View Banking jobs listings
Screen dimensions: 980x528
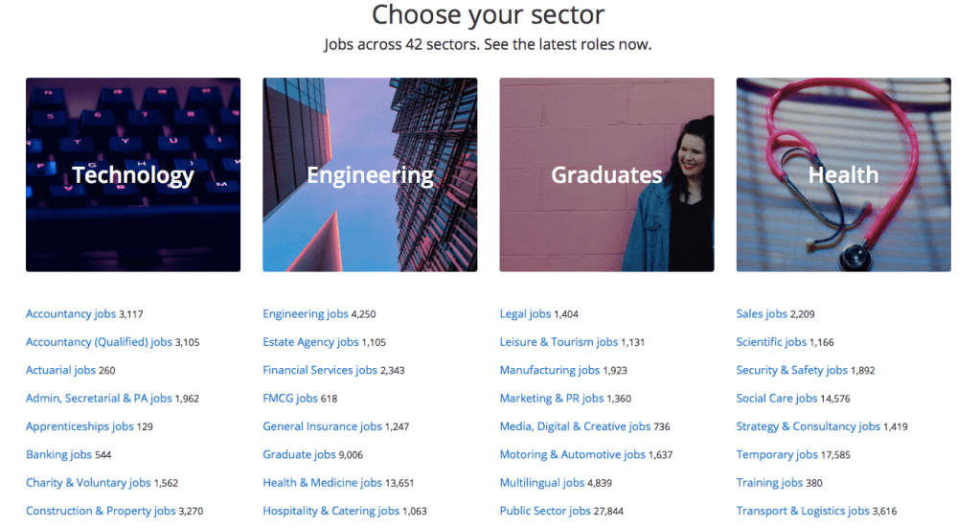(x=59, y=455)
